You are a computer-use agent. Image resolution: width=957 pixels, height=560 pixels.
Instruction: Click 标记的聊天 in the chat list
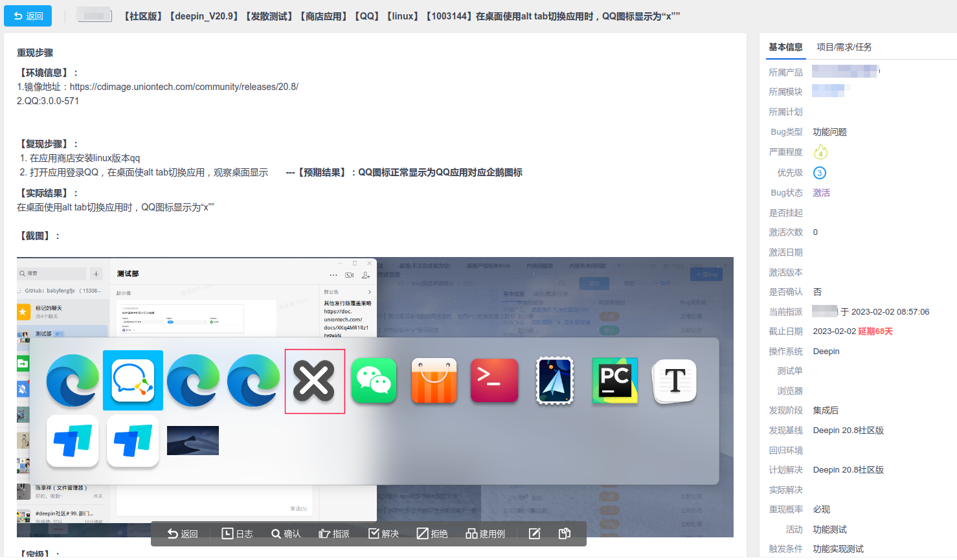pos(49,308)
